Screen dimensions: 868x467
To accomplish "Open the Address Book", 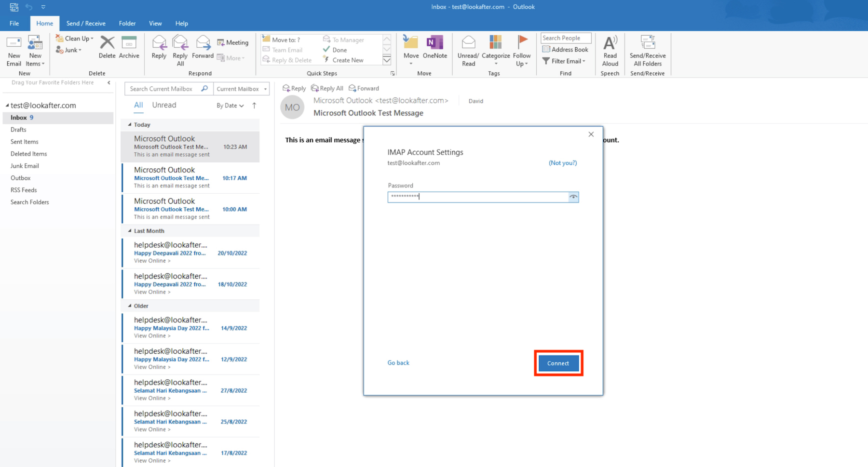I will coord(565,50).
